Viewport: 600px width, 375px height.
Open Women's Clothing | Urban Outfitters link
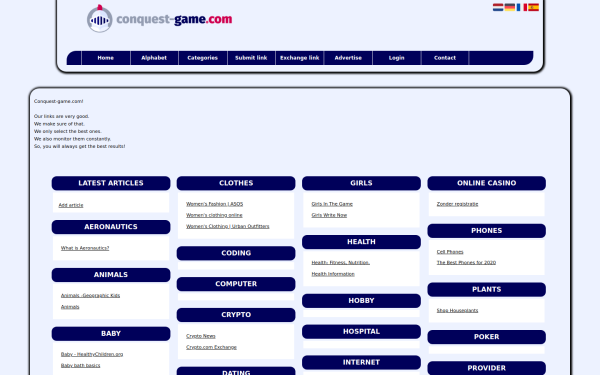pyautogui.click(x=228, y=226)
